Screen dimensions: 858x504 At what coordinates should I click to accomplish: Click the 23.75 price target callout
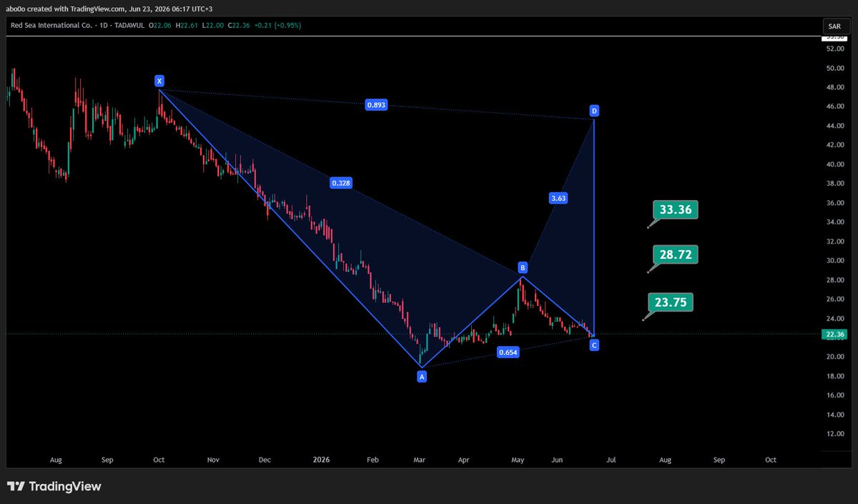pos(670,302)
